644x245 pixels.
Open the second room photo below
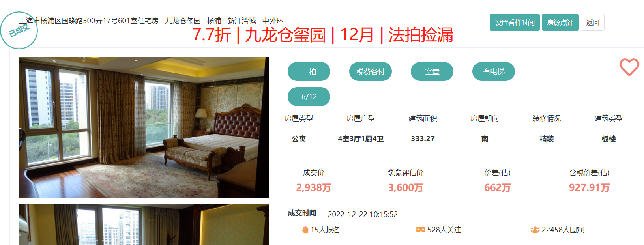coord(144,224)
